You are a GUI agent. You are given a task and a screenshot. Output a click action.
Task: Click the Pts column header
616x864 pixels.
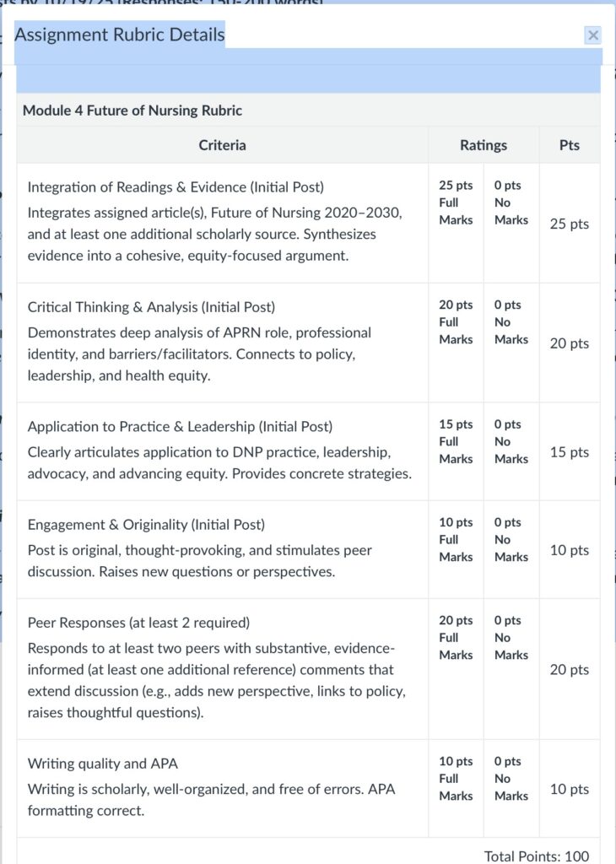click(570, 145)
